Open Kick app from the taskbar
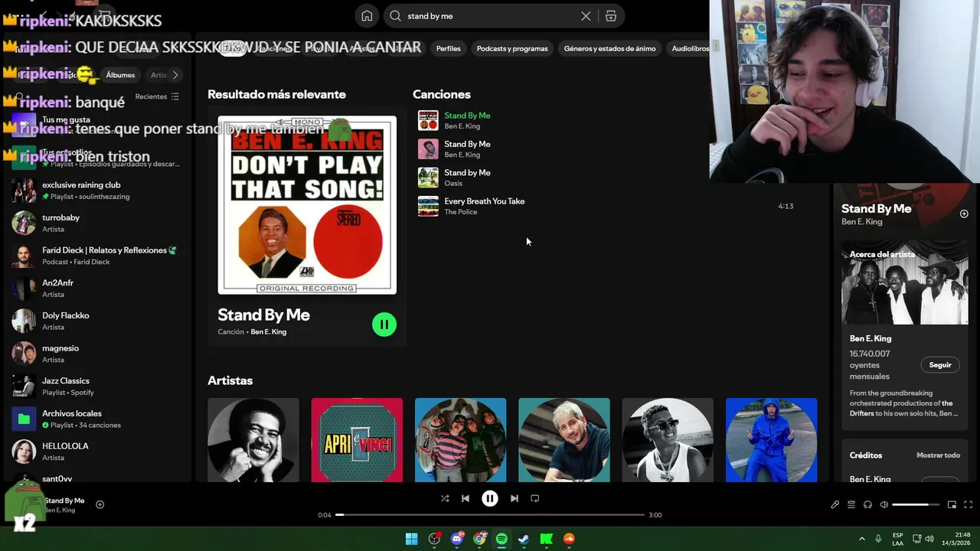980x551 pixels. coord(547,539)
